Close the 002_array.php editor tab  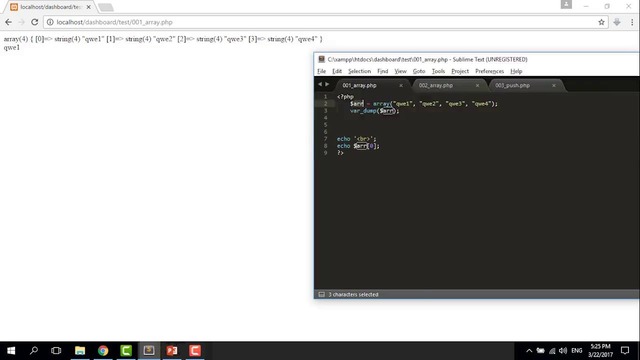click(477, 85)
